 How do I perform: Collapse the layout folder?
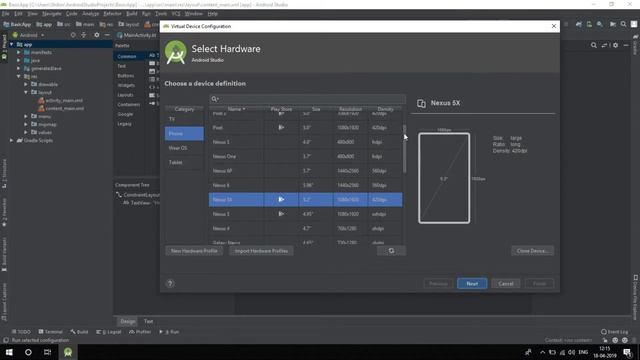[x=26, y=92]
